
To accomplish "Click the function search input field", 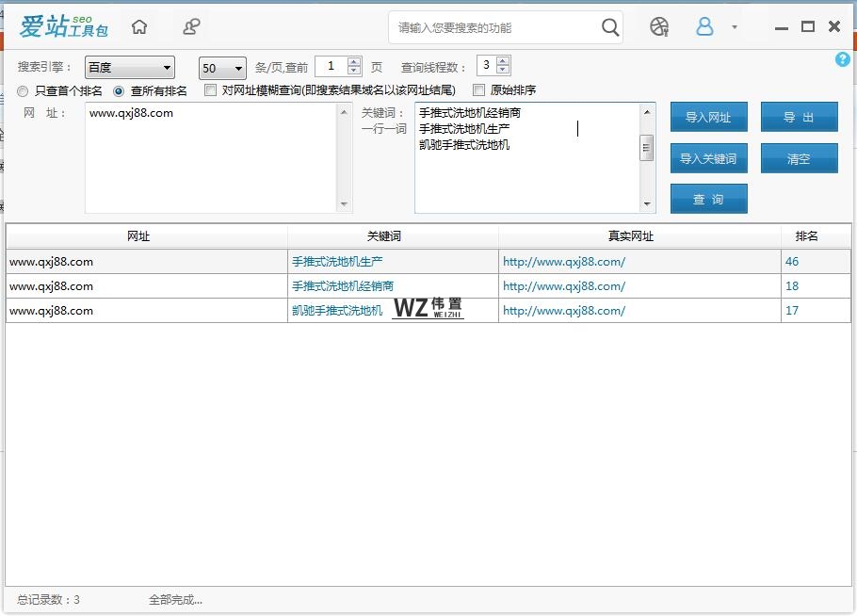I will click(494, 27).
